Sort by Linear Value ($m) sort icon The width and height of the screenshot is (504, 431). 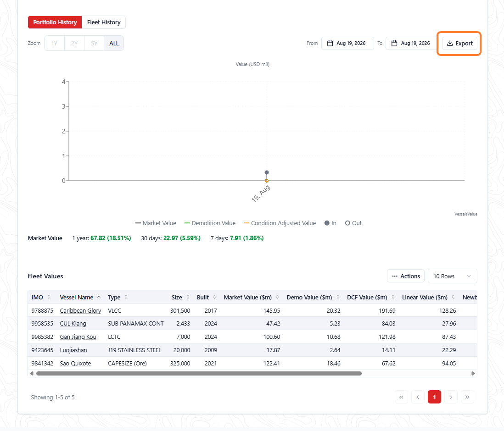coord(453,297)
